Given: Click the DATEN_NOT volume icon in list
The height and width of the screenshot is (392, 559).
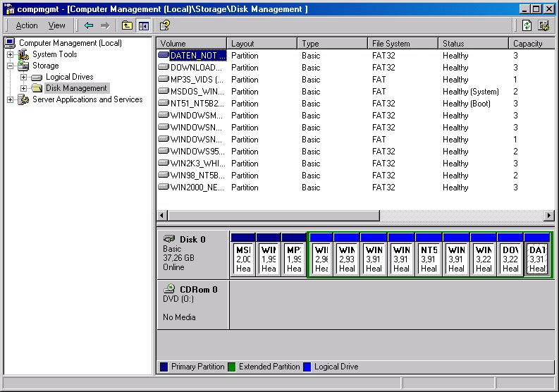Looking at the screenshot, I should click(164, 56).
